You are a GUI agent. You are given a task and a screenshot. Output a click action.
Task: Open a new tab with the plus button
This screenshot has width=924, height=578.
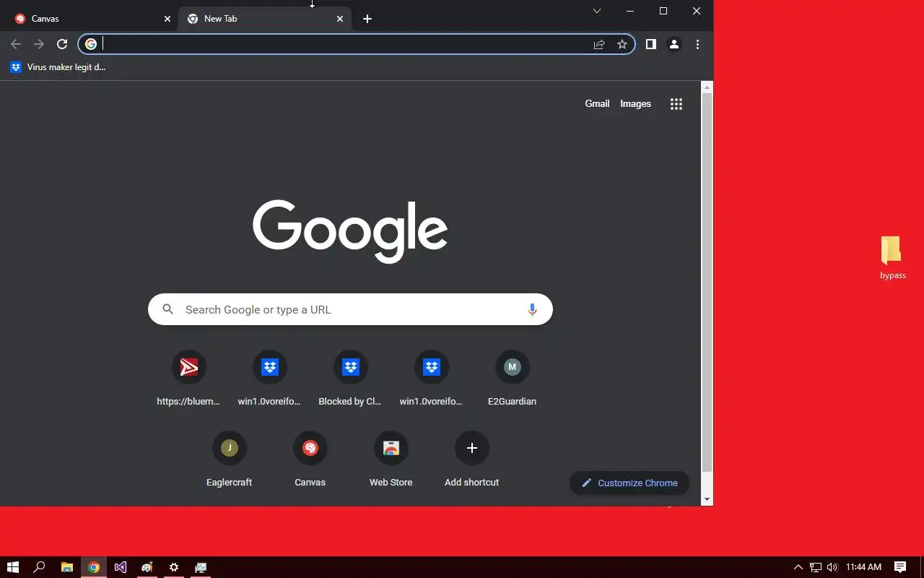(x=367, y=19)
